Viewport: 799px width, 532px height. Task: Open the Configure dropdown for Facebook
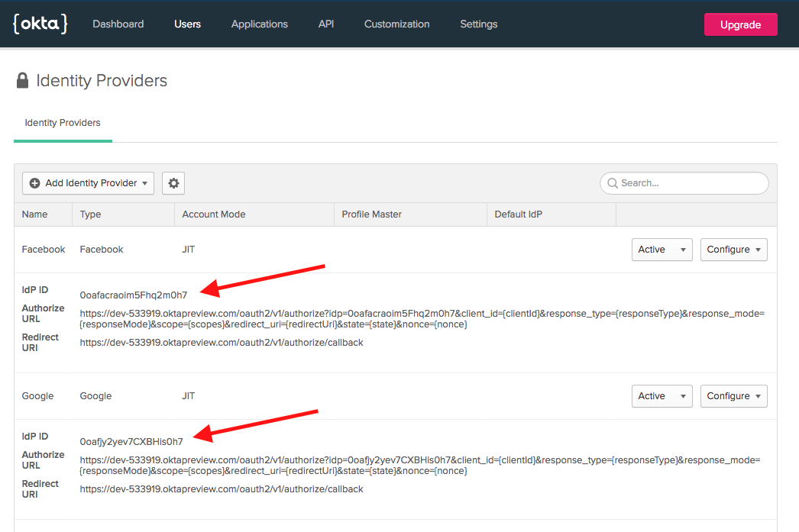pos(733,250)
